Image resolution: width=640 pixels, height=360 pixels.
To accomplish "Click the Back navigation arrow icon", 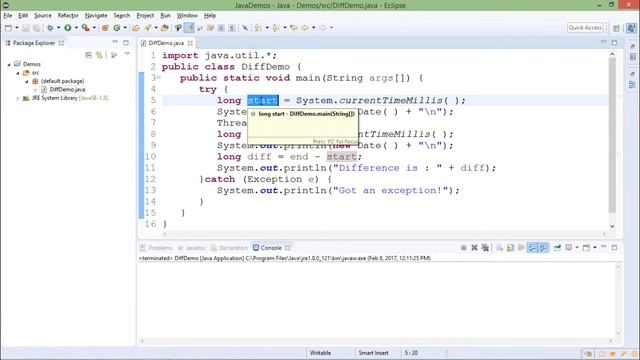I will point(305,28).
